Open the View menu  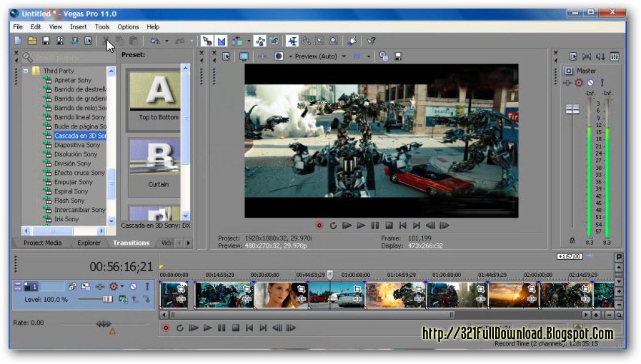(x=56, y=27)
